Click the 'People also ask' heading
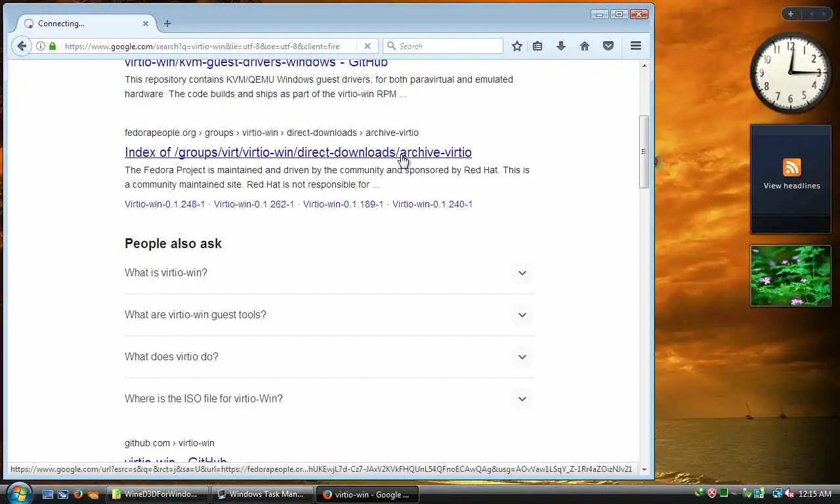 (173, 243)
